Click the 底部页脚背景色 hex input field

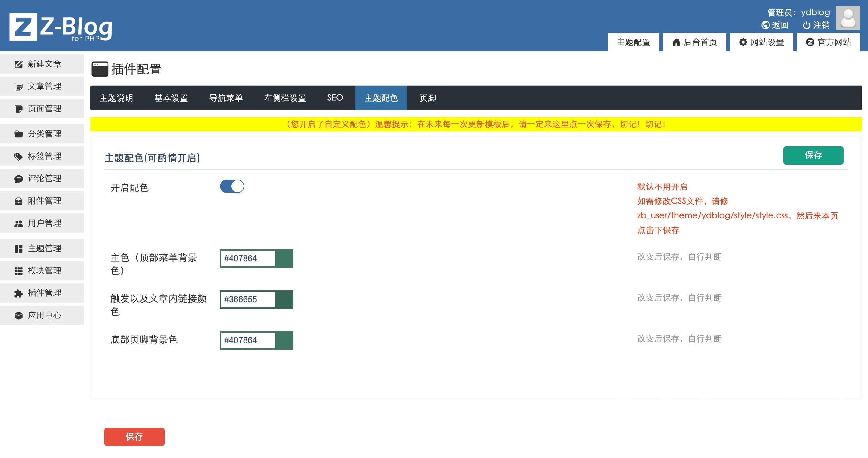point(248,340)
